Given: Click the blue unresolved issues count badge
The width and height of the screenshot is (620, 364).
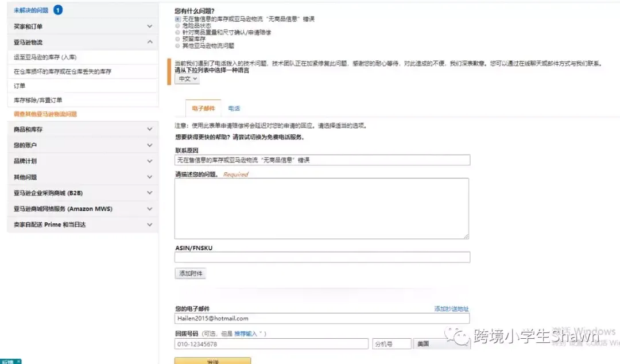Looking at the screenshot, I should tap(58, 10).
